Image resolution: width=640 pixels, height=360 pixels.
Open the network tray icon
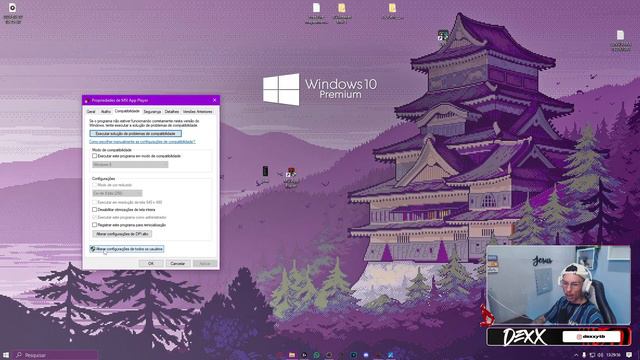click(592, 355)
